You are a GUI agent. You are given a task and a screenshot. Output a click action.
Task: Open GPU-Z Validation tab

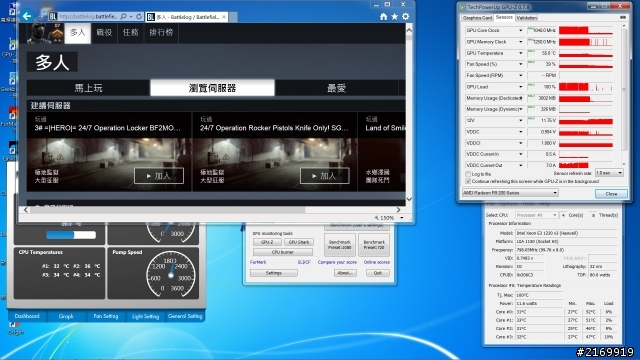pyautogui.click(x=526, y=18)
